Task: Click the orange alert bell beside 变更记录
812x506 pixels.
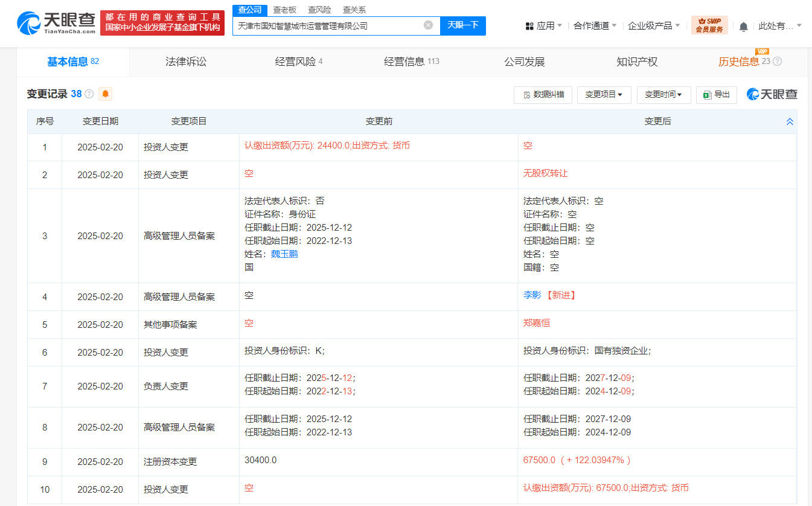Action: [x=105, y=94]
